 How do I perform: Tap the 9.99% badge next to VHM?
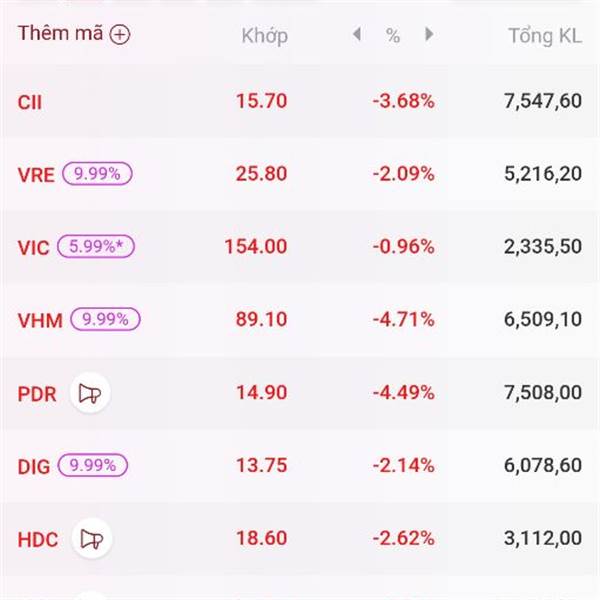tap(105, 319)
